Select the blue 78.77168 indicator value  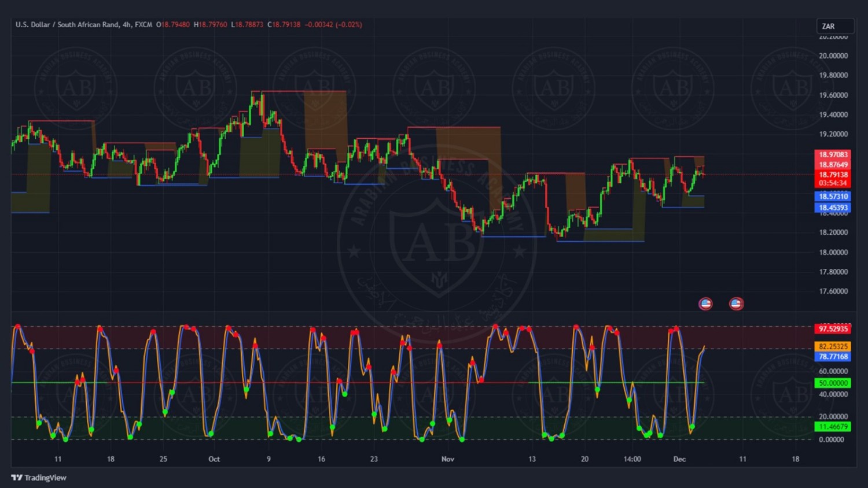[833, 357]
